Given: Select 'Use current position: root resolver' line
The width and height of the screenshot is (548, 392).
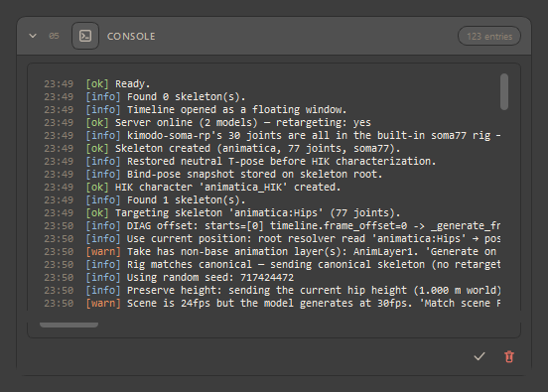Looking at the screenshot, I should pyautogui.click(x=272, y=239).
